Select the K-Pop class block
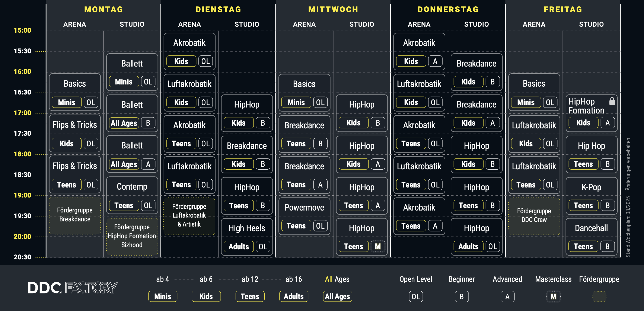Screen dimensions: 644x311 [x=592, y=196]
